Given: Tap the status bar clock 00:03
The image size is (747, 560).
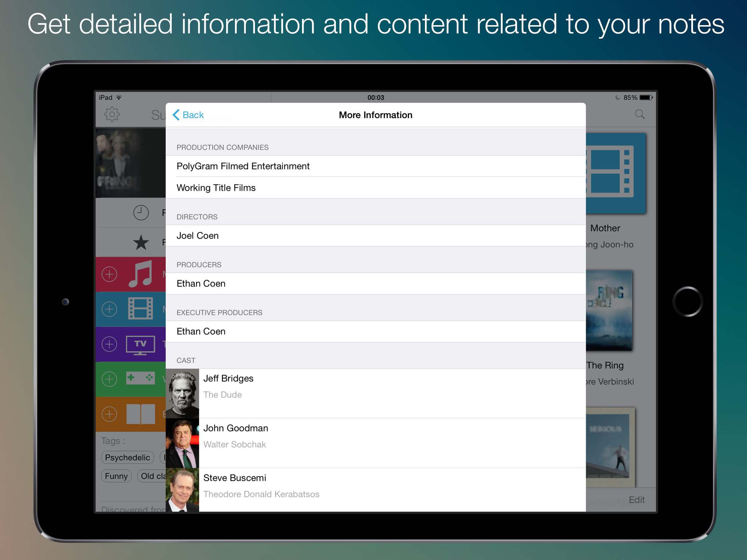Looking at the screenshot, I should [376, 97].
